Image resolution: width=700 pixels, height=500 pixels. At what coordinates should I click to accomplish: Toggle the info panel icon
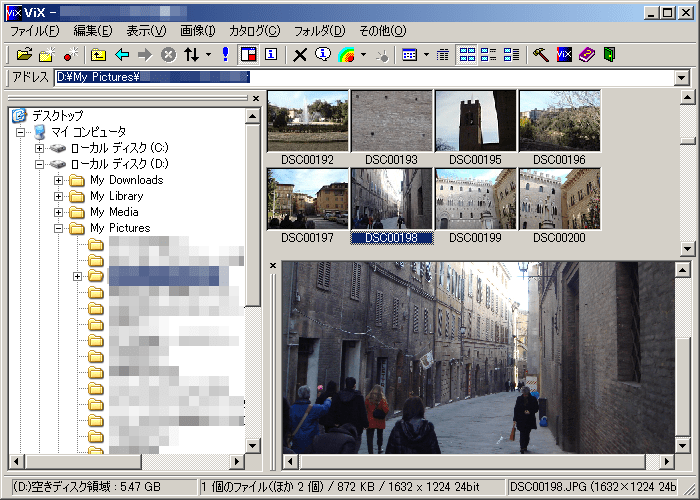(271, 55)
